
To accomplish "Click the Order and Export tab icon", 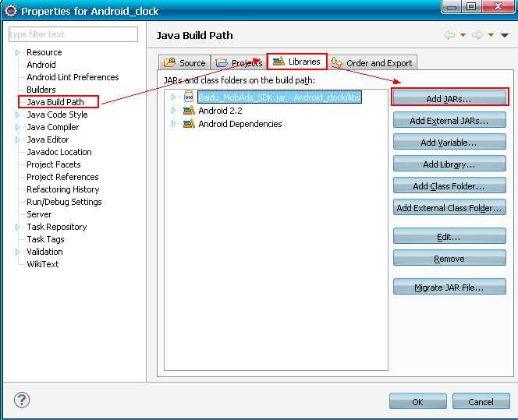I will tap(337, 62).
